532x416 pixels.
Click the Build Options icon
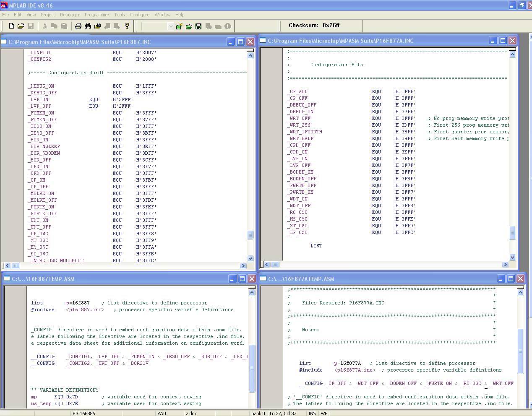[x=209, y=26]
